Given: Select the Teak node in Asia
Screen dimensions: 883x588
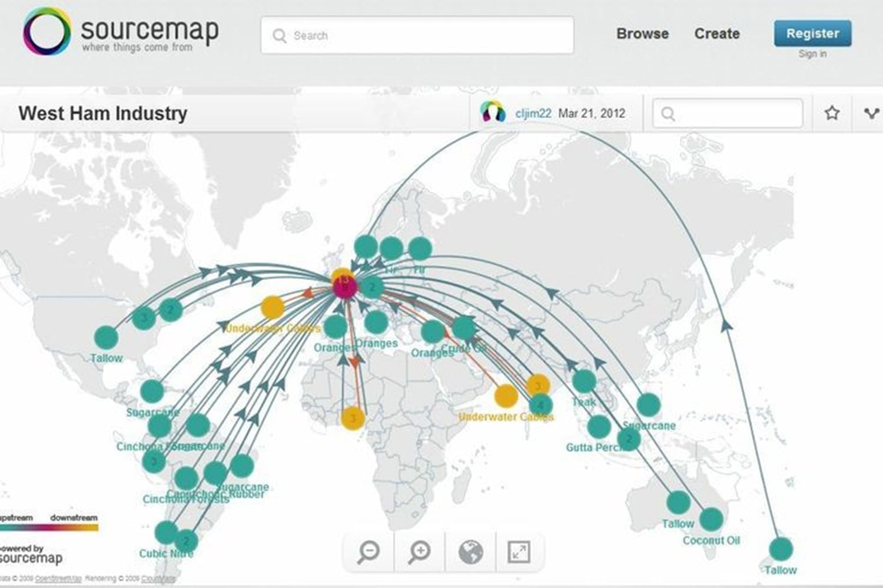Looking at the screenshot, I should (x=584, y=381).
